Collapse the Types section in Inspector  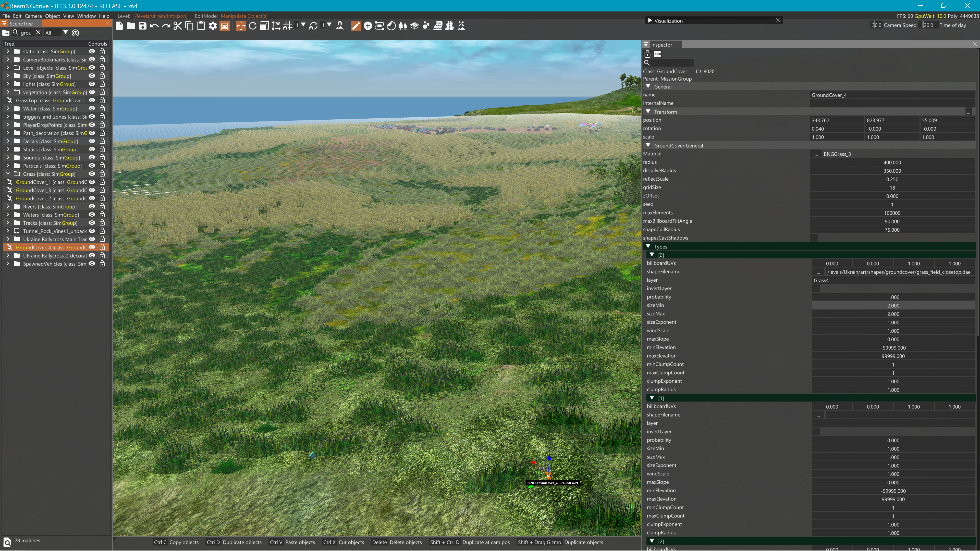(648, 246)
